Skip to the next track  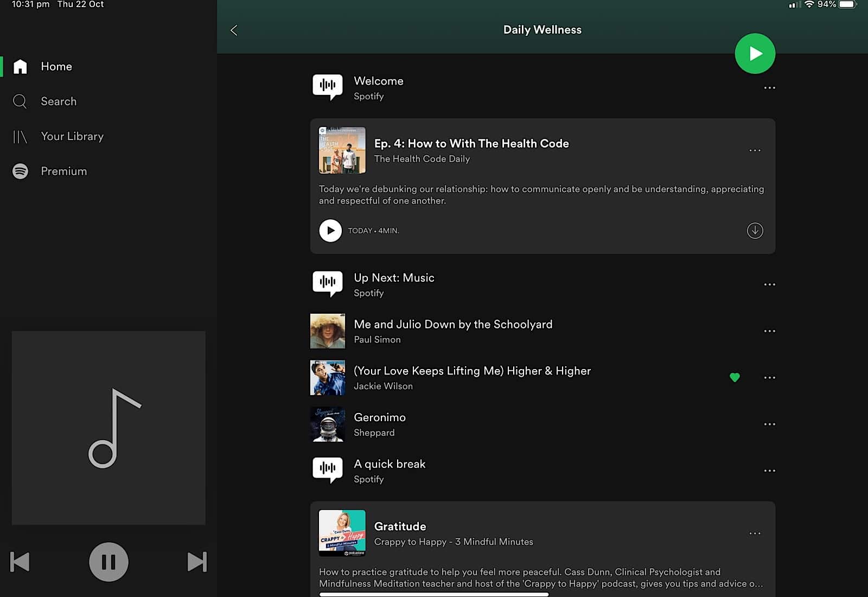point(196,562)
